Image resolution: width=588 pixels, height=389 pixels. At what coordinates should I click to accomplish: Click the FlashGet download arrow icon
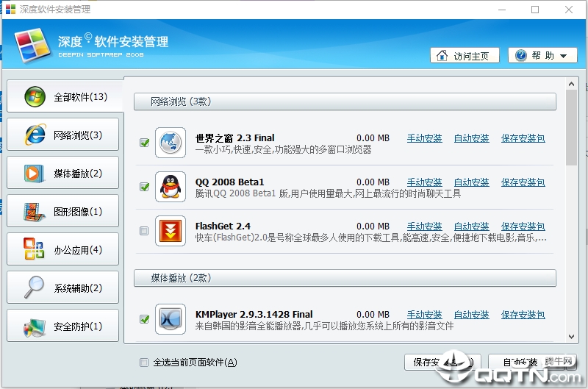click(171, 231)
